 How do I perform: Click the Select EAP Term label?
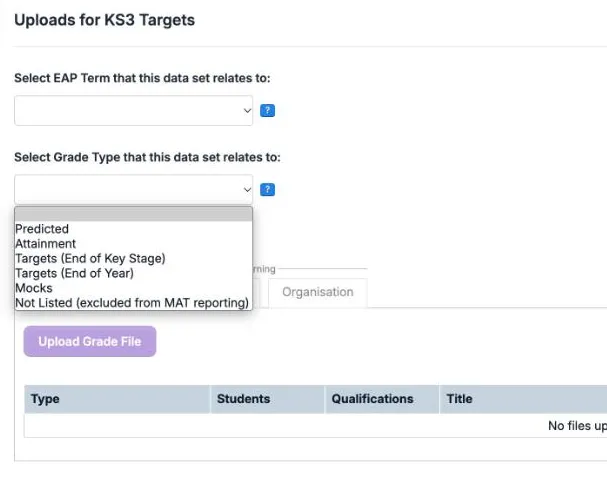(x=142, y=78)
